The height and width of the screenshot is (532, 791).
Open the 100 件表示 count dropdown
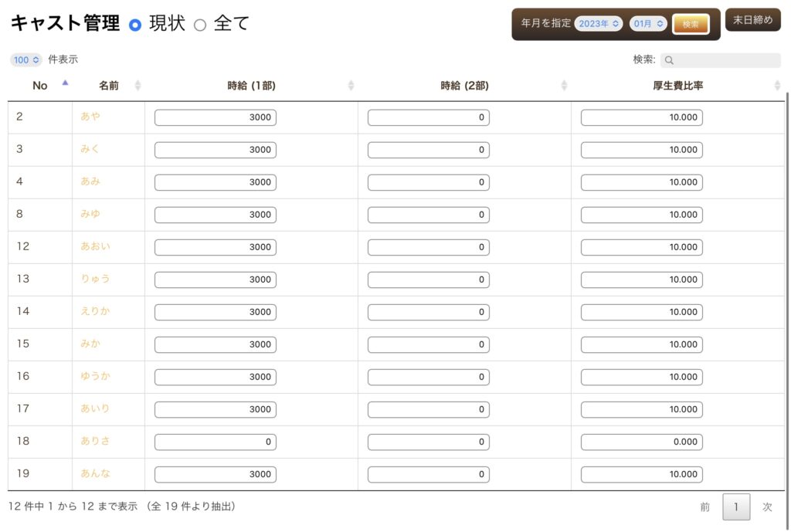pos(26,60)
